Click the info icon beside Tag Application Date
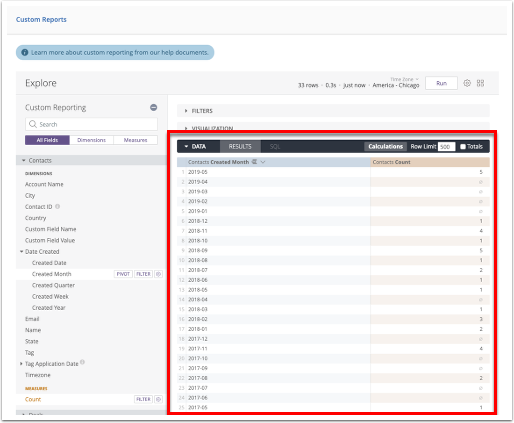Image resolution: width=514 pixels, height=423 pixels. pyautogui.click(x=82, y=362)
